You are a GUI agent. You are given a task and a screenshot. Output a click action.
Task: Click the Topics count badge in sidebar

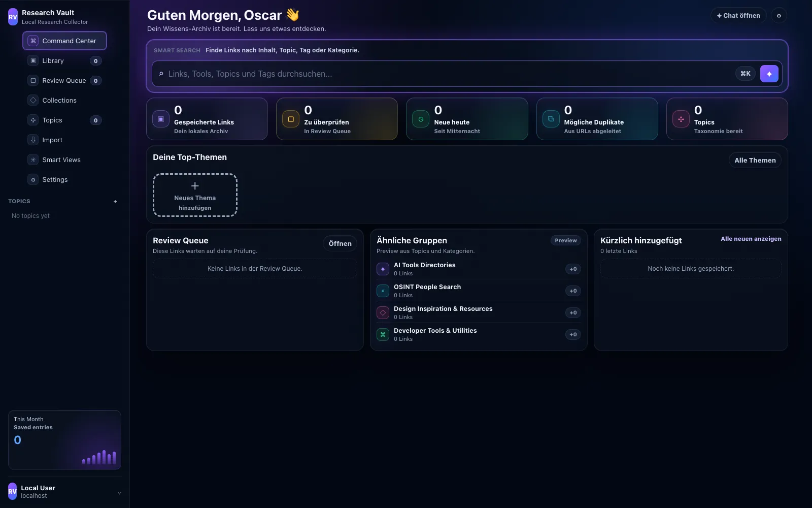click(95, 120)
